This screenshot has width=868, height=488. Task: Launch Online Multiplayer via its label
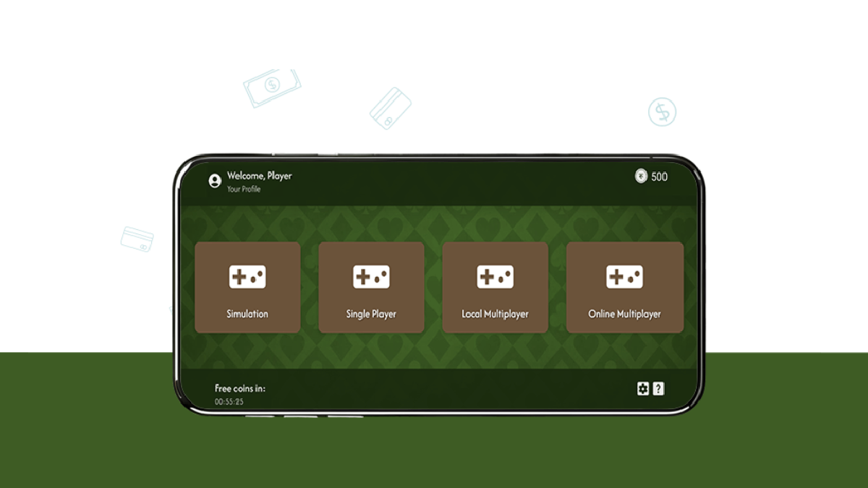[x=624, y=314]
